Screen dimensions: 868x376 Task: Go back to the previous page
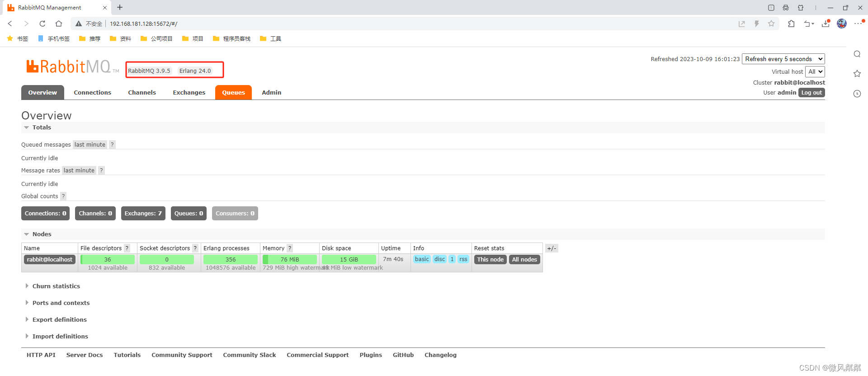[x=10, y=24]
